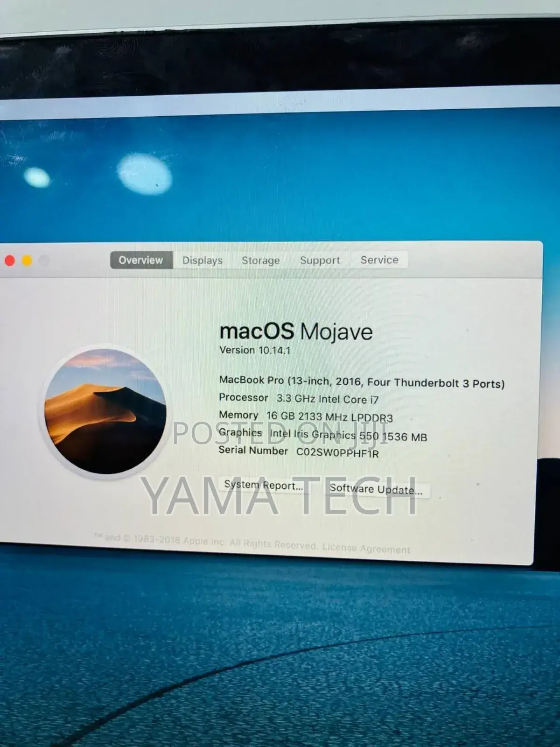
Task: Select the Support tab
Action: coord(320,260)
